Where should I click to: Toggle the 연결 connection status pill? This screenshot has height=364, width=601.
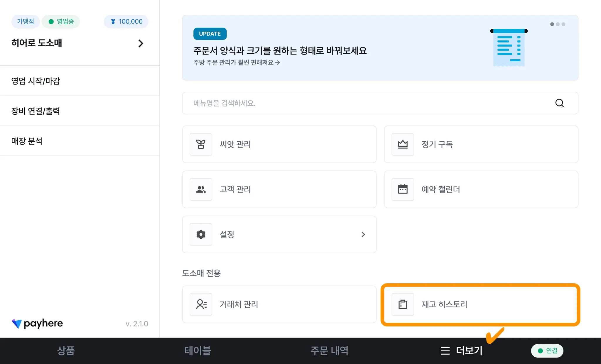tap(547, 351)
